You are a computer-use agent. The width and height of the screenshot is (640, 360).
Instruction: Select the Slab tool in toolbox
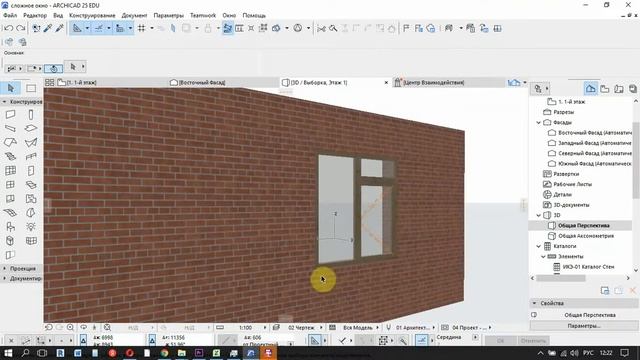click(31, 129)
